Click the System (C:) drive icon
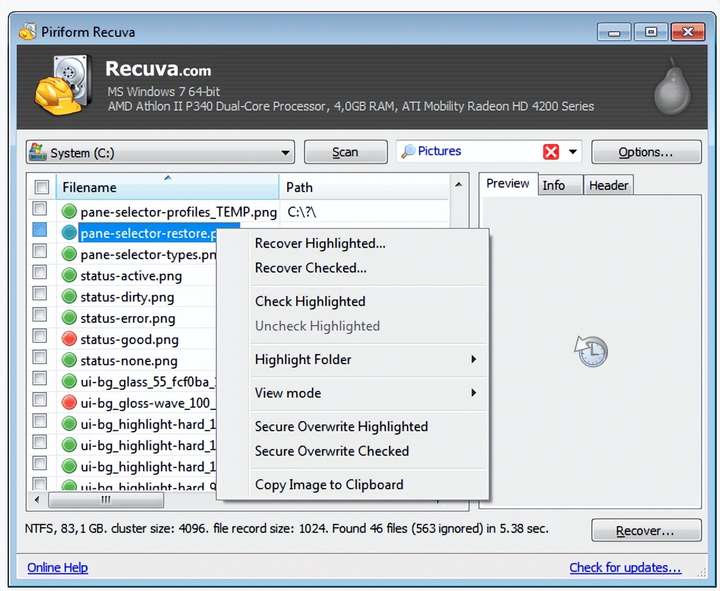The width and height of the screenshot is (720, 591). 38,152
